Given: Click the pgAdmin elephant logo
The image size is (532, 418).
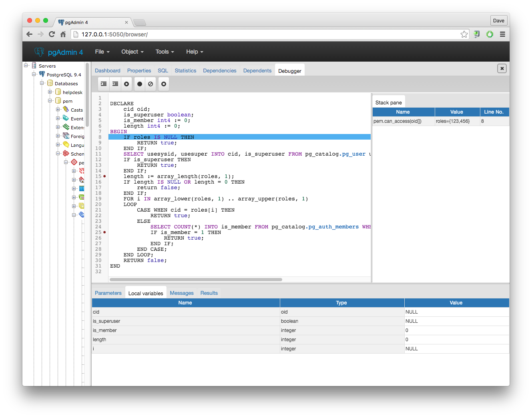Looking at the screenshot, I should 39,52.
